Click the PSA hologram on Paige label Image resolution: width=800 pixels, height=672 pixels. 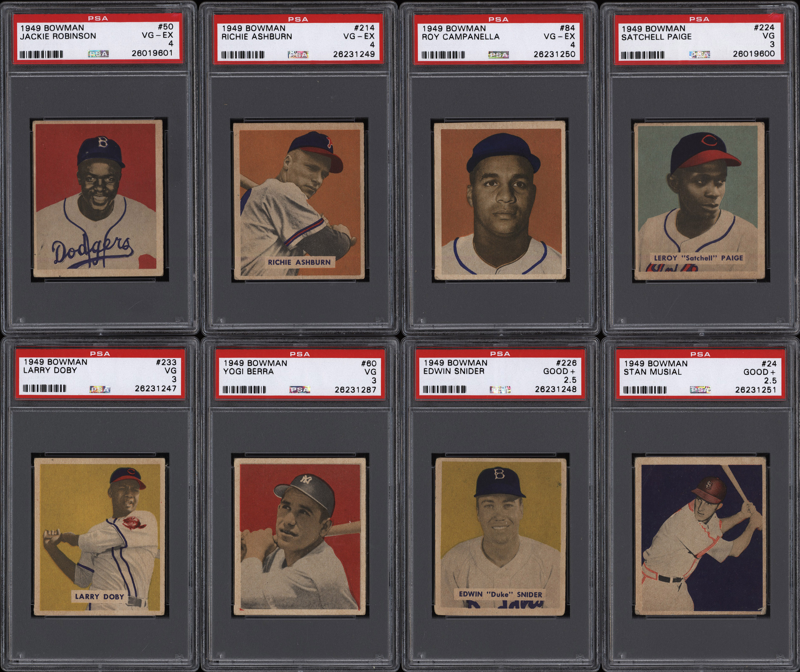click(x=699, y=55)
